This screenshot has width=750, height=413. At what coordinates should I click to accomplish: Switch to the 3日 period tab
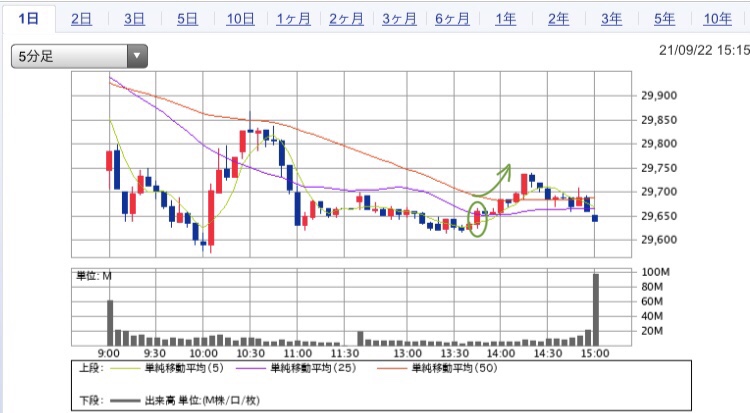(134, 19)
